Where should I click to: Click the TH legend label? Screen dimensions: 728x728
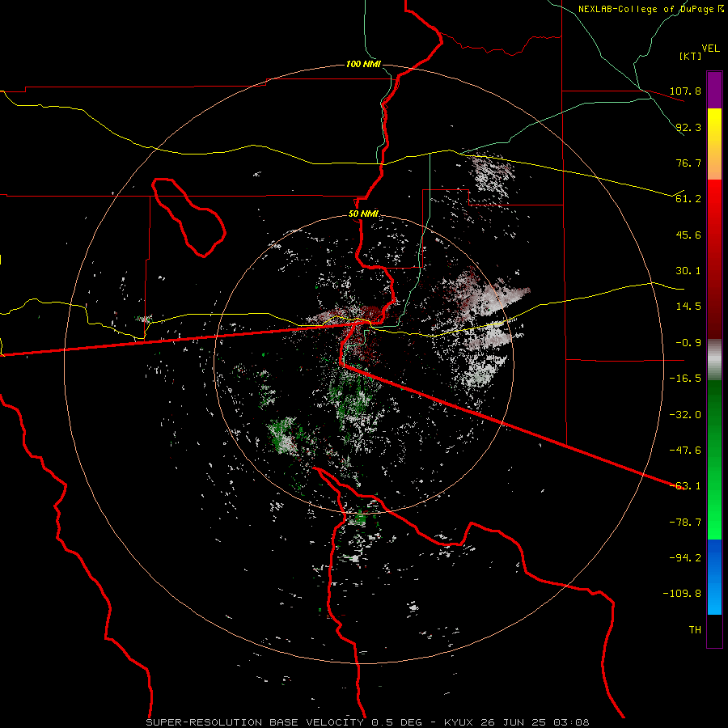(x=695, y=630)
